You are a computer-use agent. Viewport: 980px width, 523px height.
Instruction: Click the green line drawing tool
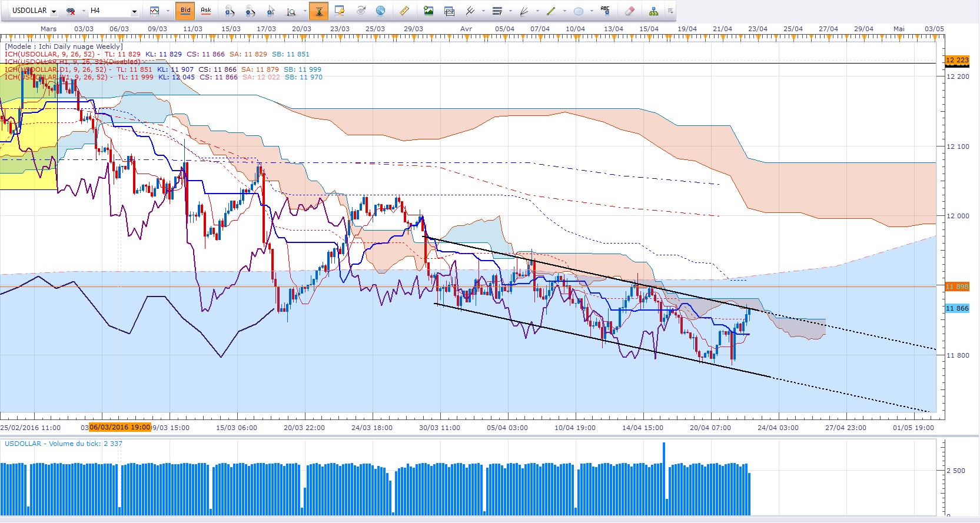tap(551, 11)
